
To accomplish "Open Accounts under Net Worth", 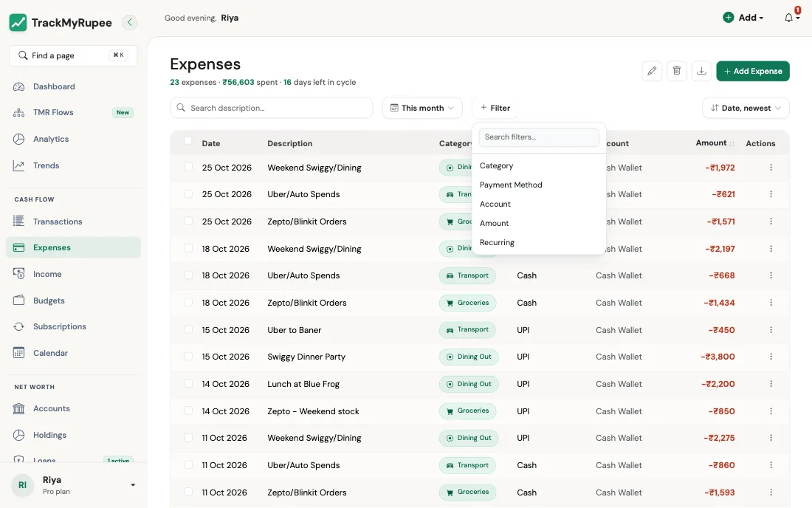I will point(73,408).
